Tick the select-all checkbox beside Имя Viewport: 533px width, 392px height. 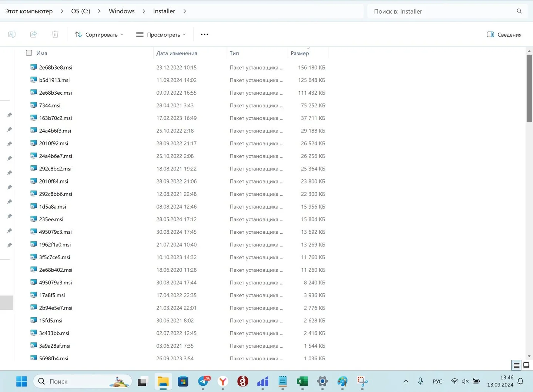(x=29, y=53)
